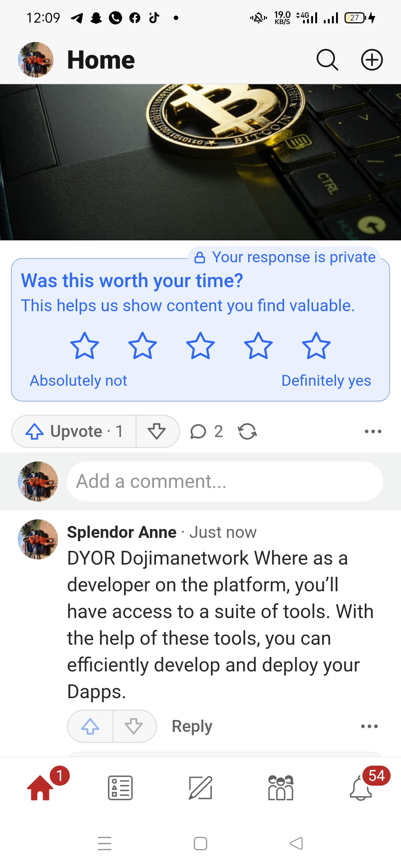The image size is (401, 868).
Task: Open the post's comments bubble icon
Action: point(198,431)
